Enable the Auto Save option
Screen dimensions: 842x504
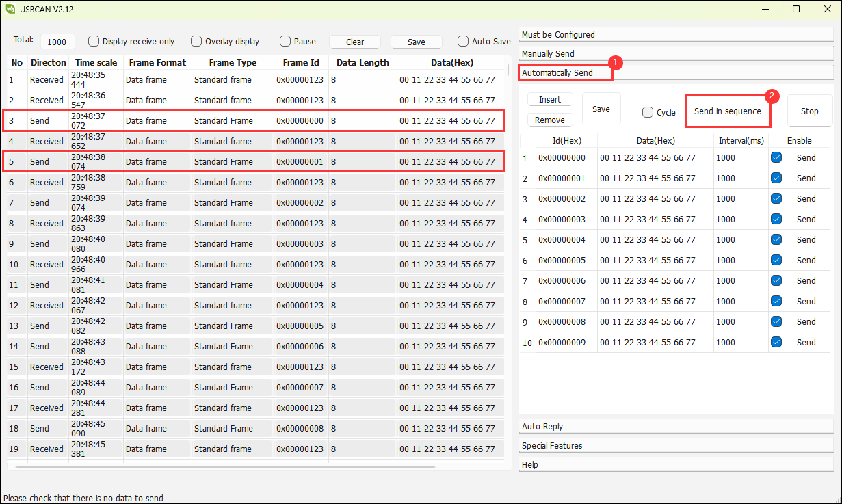tap(463, 41)
